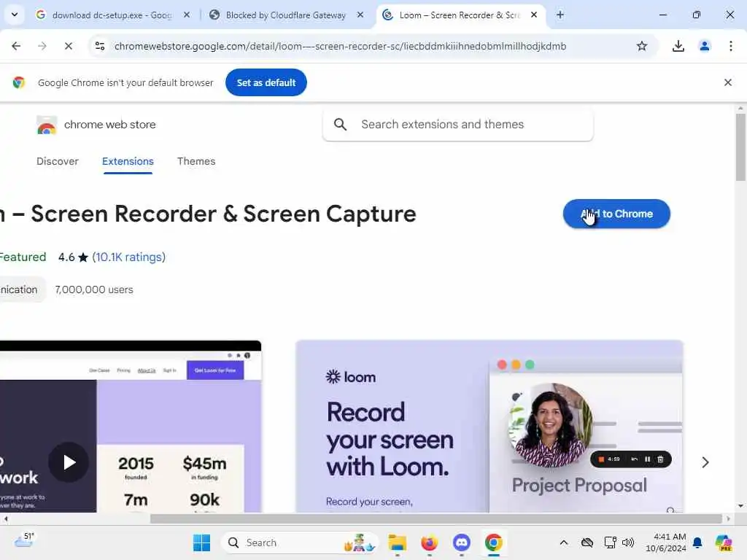
Task: Open the 10.1K ratings link
Action: [128, 257]
